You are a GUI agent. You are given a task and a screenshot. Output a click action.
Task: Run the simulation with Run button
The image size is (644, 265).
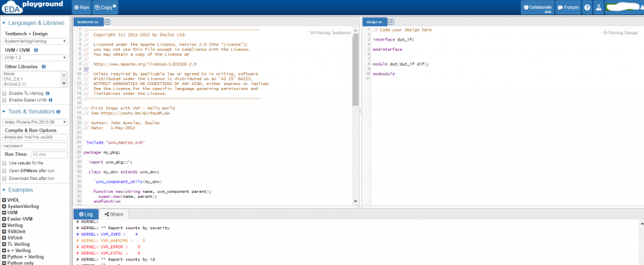(82, 7)
